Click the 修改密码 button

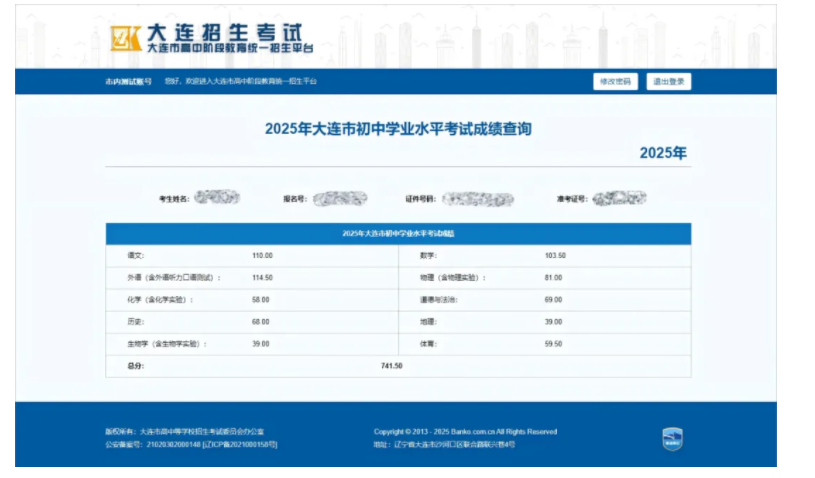coord(614,81)
